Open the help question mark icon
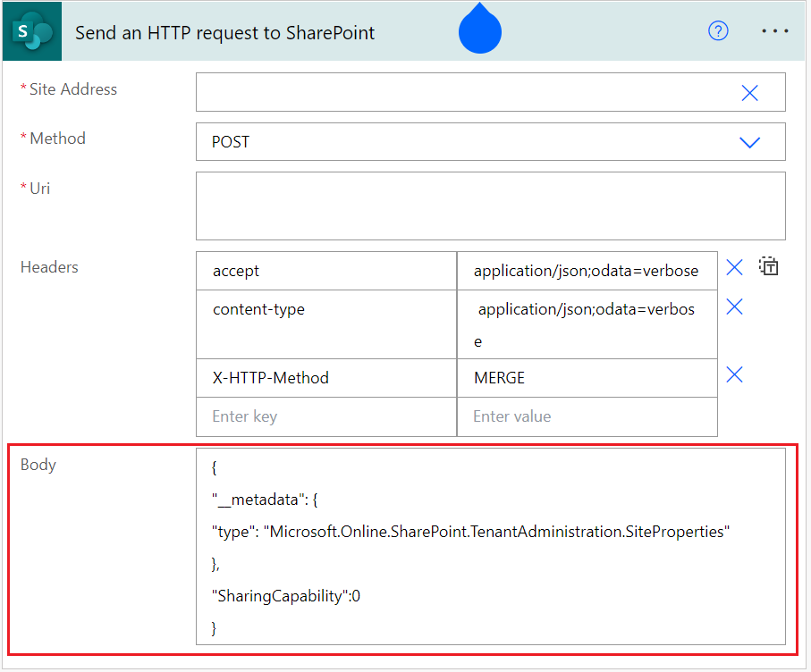The height and width of the screenshot is (672, 811). 718,31
